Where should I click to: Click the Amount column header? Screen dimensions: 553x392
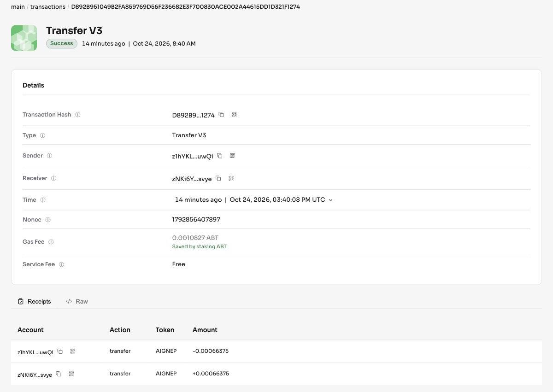coord(205,330)
